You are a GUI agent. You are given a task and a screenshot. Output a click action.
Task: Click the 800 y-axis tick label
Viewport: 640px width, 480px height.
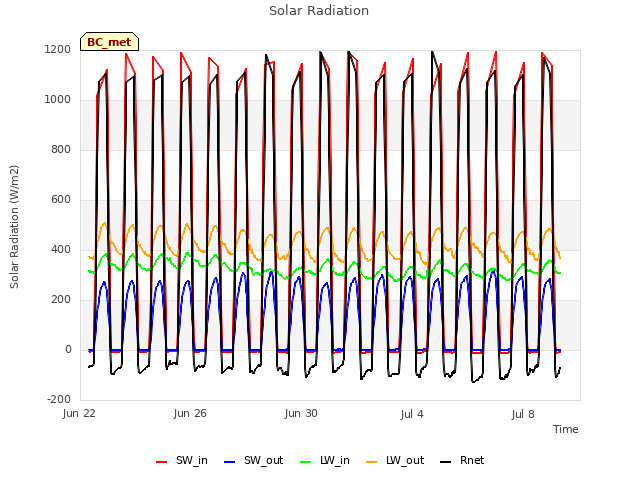click(x=61, y=150)
